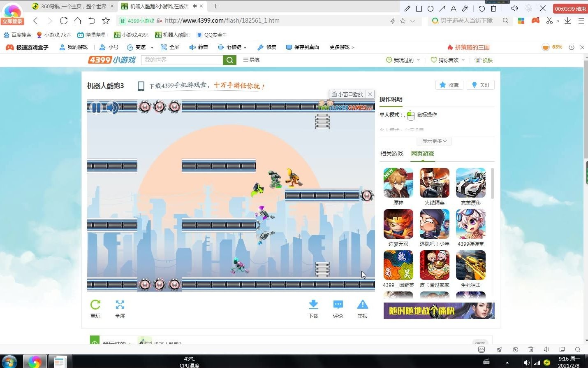Viewport: 588px width, 368px height.
Task: Click the address bar URL
Action: 222,21
